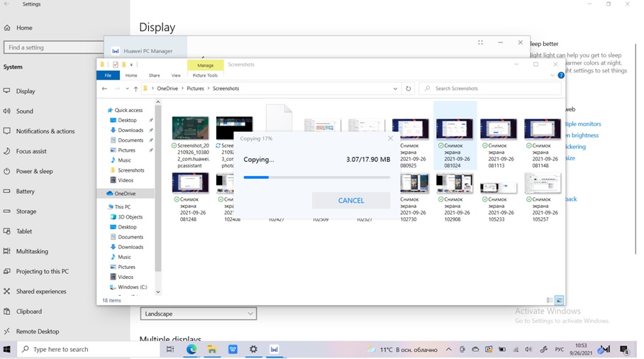Open the Explorer help question mark icon
Viewport: 644px width, 359px height.
pos(561,75)
